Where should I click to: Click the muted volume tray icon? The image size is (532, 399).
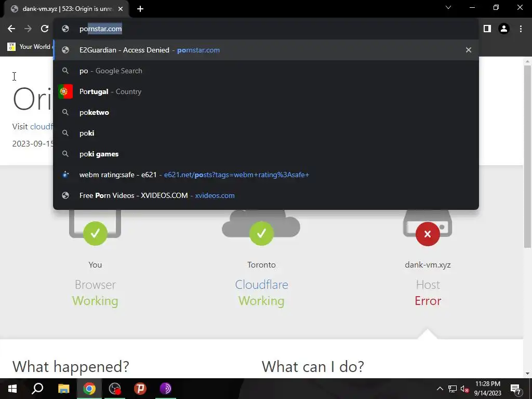464,389
